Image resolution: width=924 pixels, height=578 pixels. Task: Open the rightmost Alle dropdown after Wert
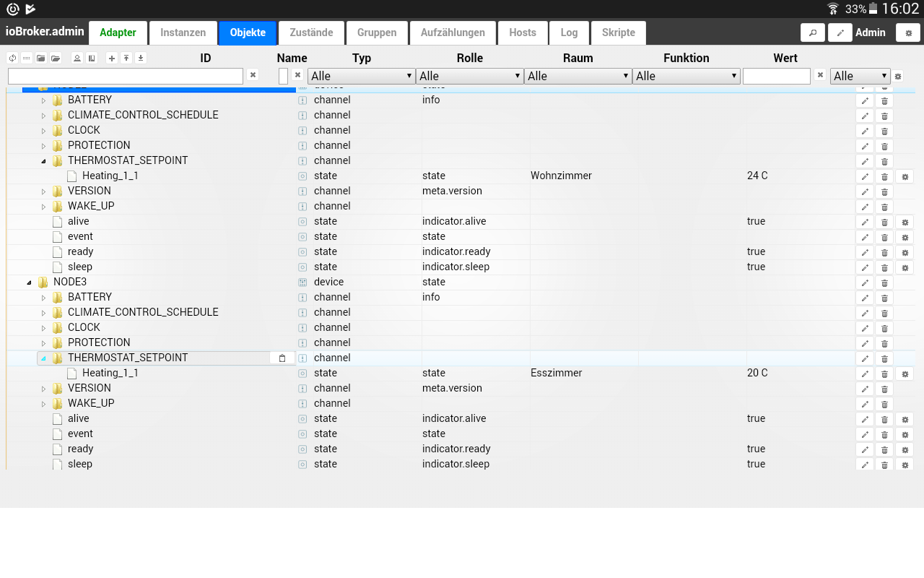[x=860, y=76]
